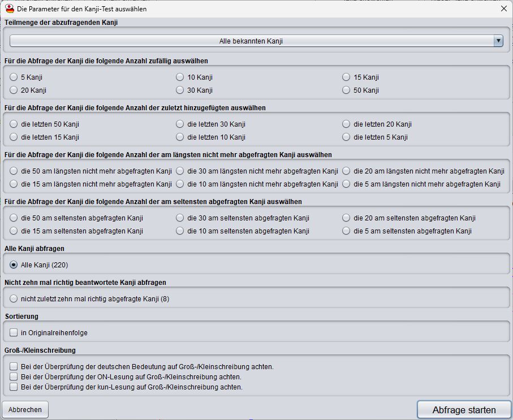The height and width of the screenshot is (420, 513).
Task: Enable 'in Originalreihenfolge' sorting checkbox
Action: [x=14, y=333]
